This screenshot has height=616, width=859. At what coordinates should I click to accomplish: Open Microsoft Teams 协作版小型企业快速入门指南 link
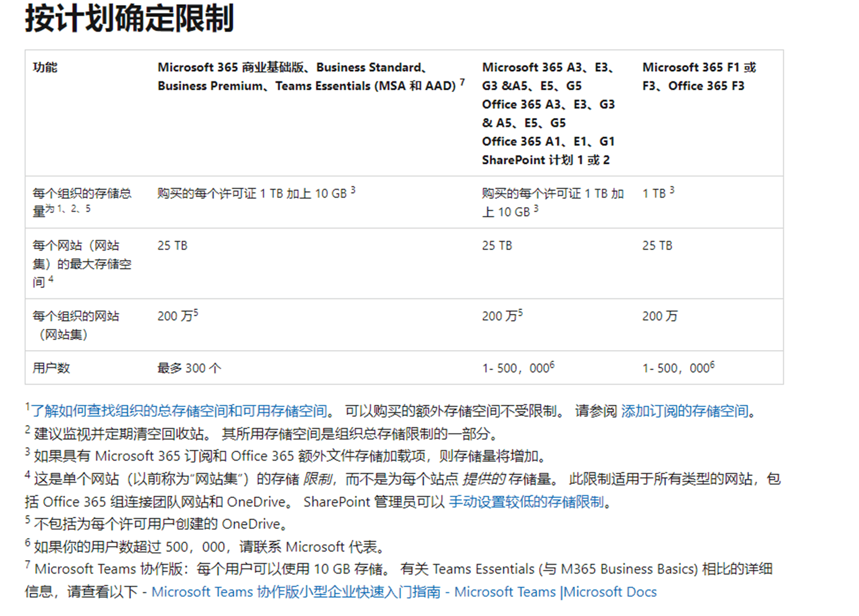point(404,592)
